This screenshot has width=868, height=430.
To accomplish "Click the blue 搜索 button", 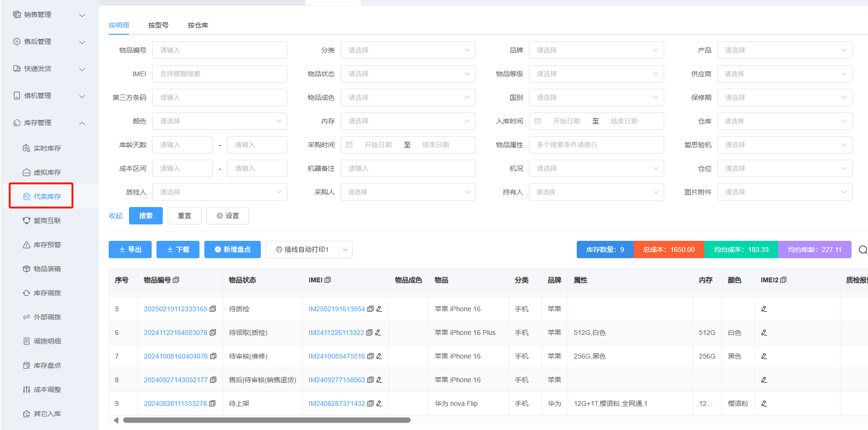I will (146, 216).
